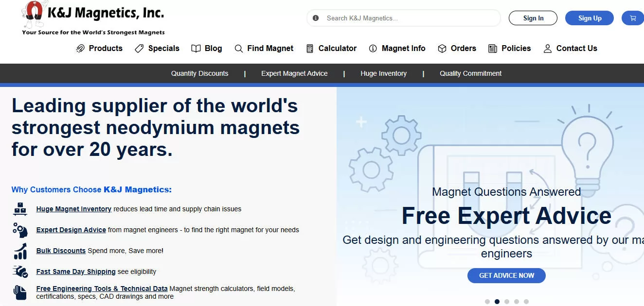Click the Sign Up button
This screenshot has width=644, height=306.
(590, 18)
